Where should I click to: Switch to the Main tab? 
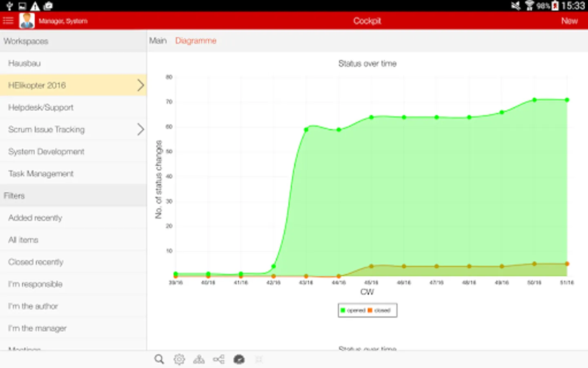(x=158, y=40)
